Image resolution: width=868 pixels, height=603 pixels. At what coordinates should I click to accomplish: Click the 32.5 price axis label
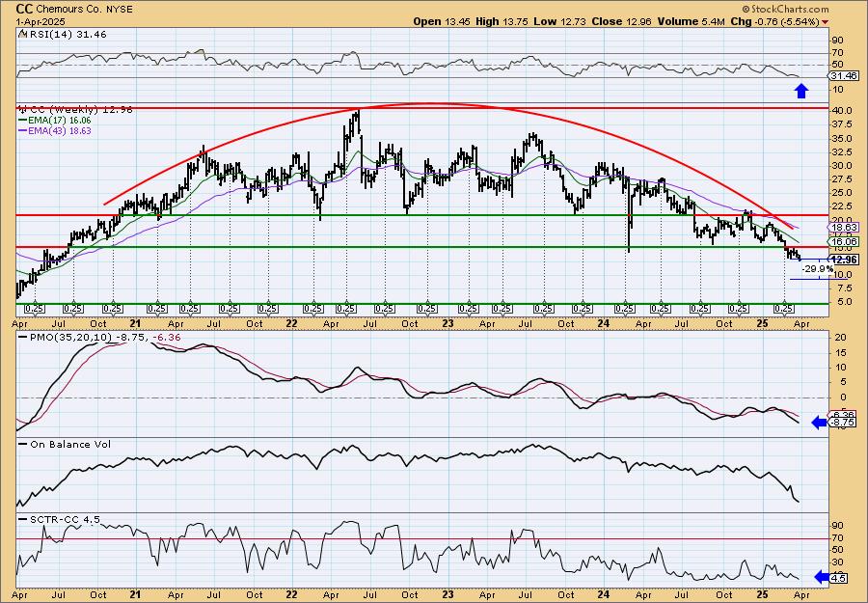point(843,152)
